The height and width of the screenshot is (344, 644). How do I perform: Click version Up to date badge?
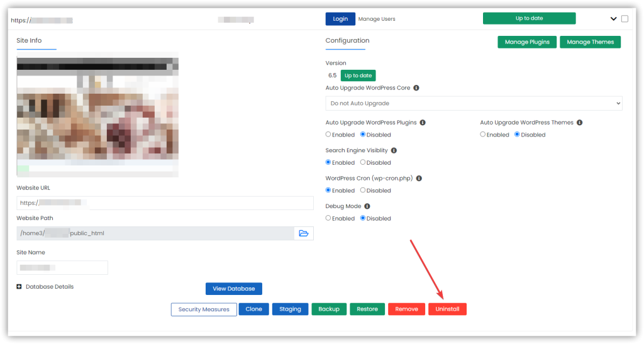pyautogui.click(x=358, y=75)
